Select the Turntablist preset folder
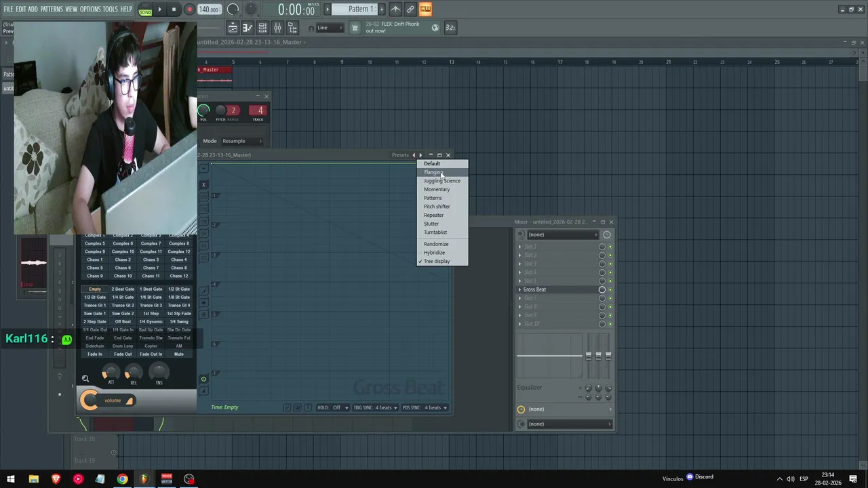868x488 pixels. 442,232
